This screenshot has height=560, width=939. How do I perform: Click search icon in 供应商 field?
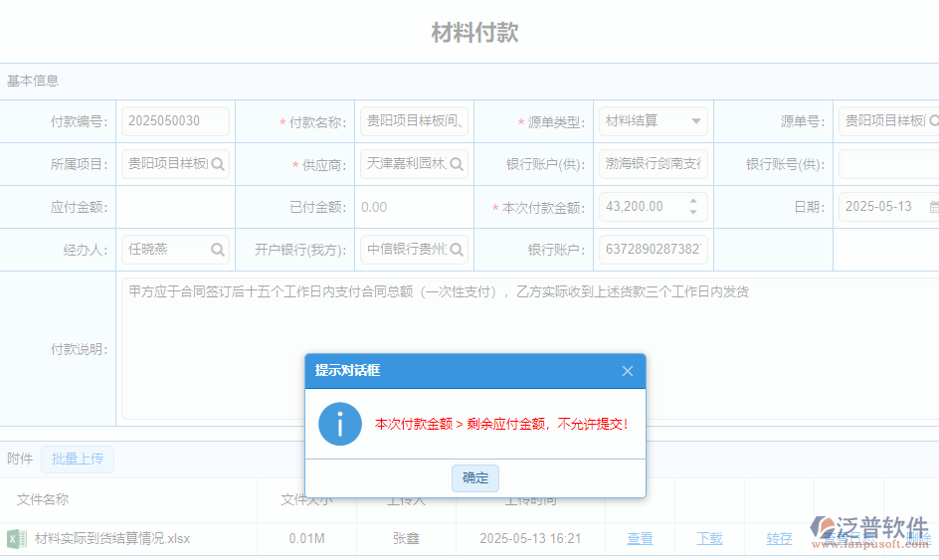pos(457,164)
